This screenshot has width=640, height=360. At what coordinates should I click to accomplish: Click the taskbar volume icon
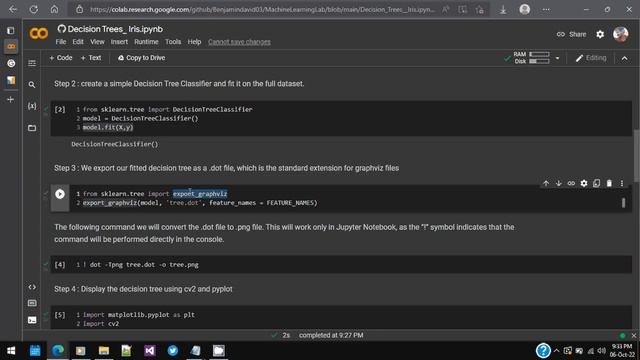tap(602, 351)
